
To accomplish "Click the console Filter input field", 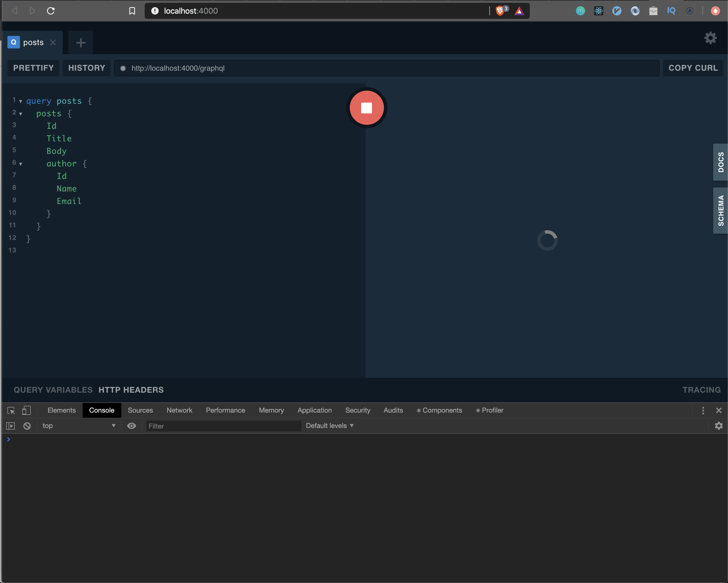I will coord(223,426).
